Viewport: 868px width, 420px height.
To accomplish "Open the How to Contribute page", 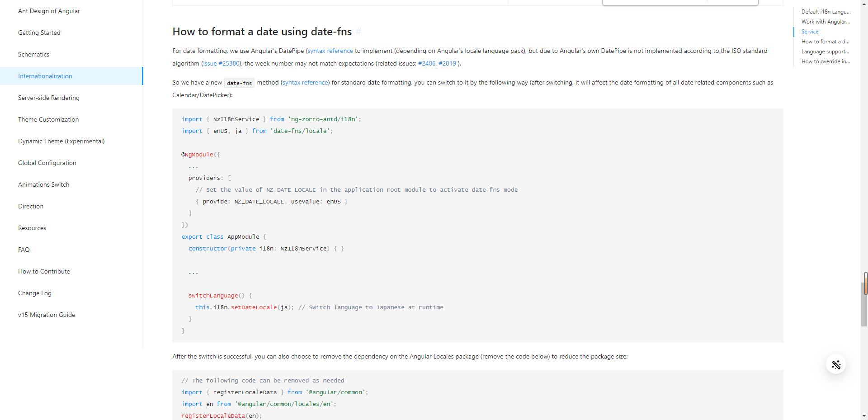I will tap(44, 271).
